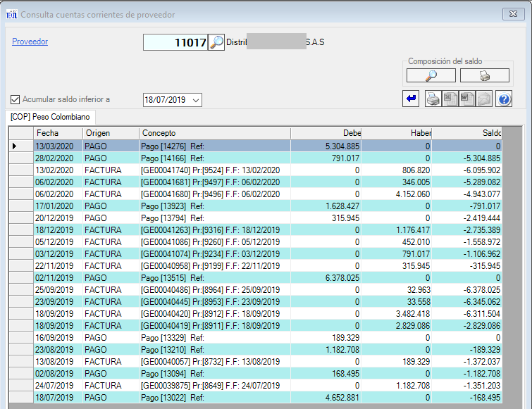Print the balance composition
Screen dimensions: 532x409
(x=484, y=75)
